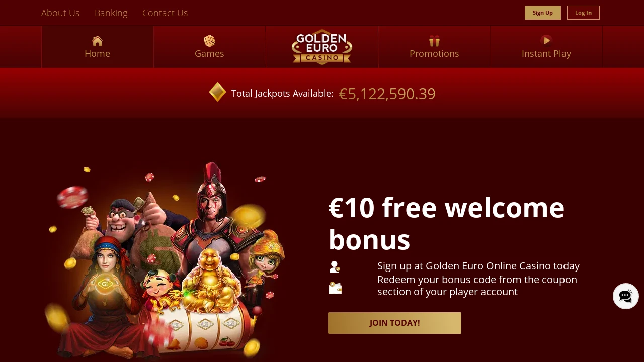This screenshot has height=362, width=644.
Task: Click the casino characters promo image
Action: tap(166, 260)
